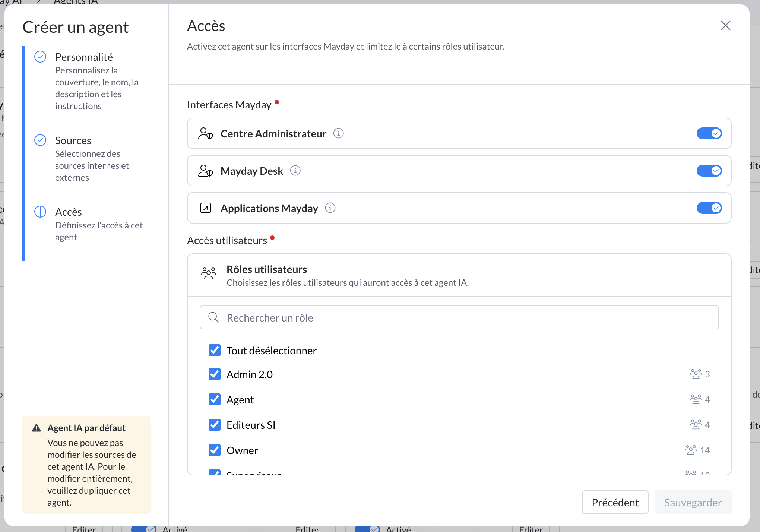Close the Créer un agent dialog
Screen dimensions: 760x532
725,25
